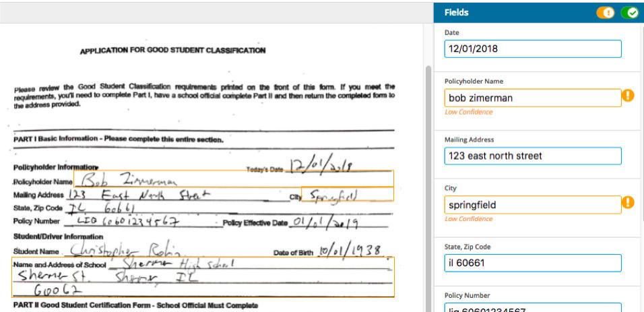Toggle the green checkmark filter switch
The image size is (644, 312).
(x=629, y=13)
